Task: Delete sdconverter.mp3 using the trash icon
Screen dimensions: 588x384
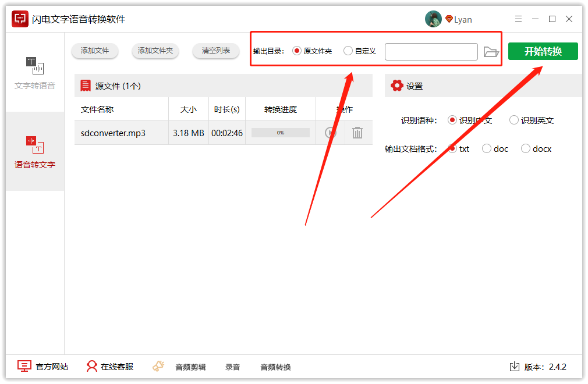Action: tap(356, 133)
